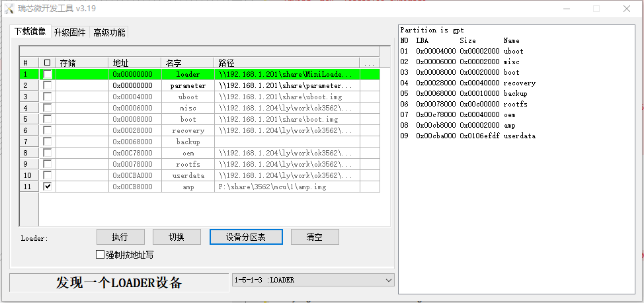Click the 切换 button
Viewport: 644px width, 303px height.
click(x=177, y=238)
